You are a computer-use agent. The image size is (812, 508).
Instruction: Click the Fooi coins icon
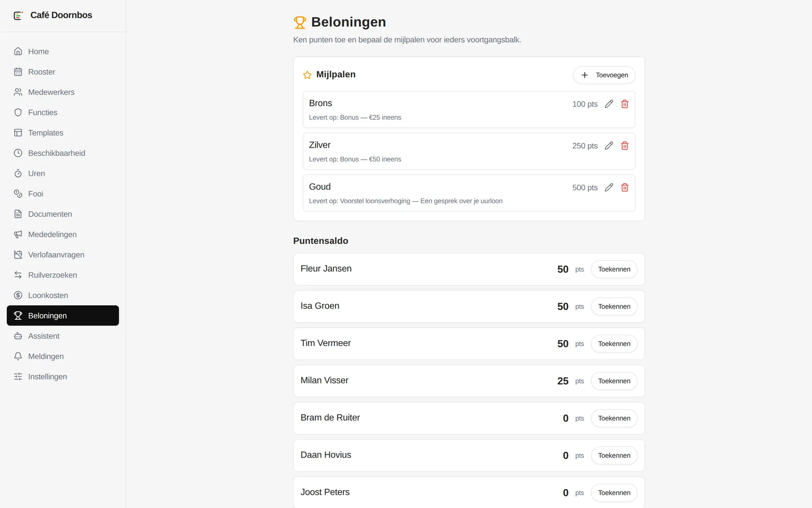coord(18,194)
